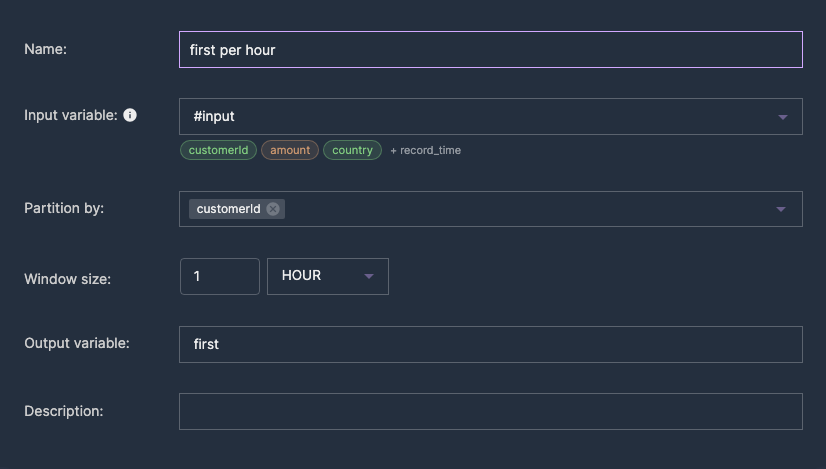Image resolution: width=826 pixels, height=469 pixels.
Task: Focus the Output variable field containing first
Action: pos(490,345)
